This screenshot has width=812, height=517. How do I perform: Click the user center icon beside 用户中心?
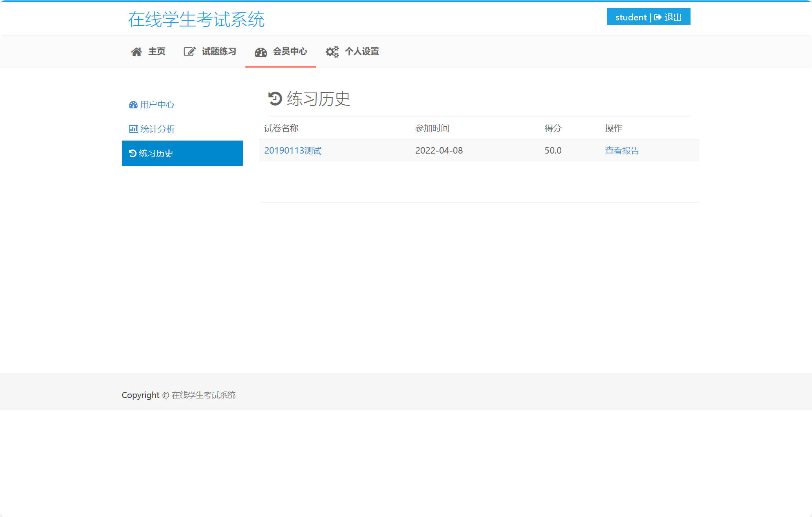click(x=132, y=105)
